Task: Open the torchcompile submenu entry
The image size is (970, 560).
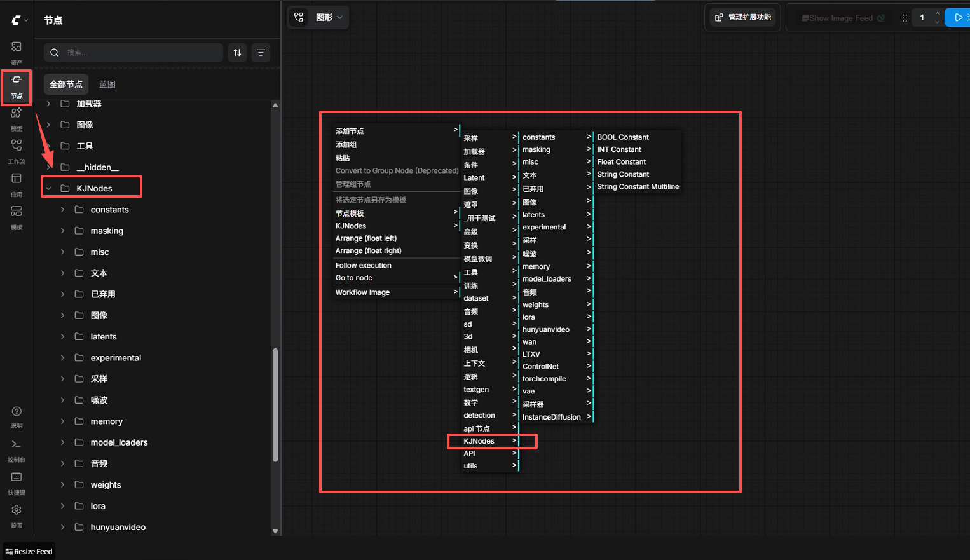Action: 556,379
